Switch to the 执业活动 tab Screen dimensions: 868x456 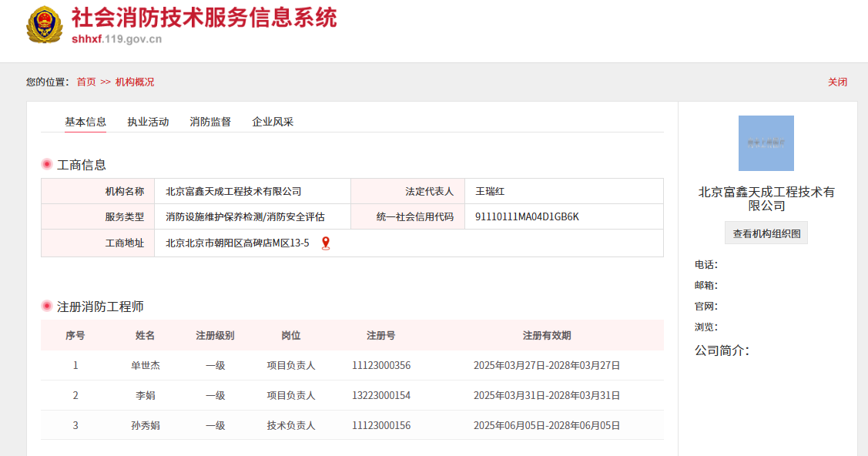[146, 121]
